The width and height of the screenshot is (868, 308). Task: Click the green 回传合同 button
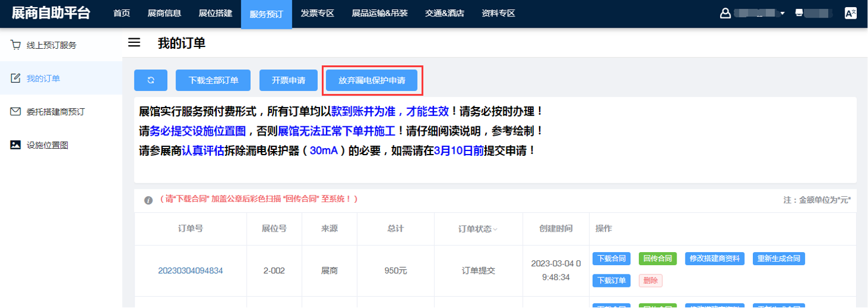click(658, 259)
